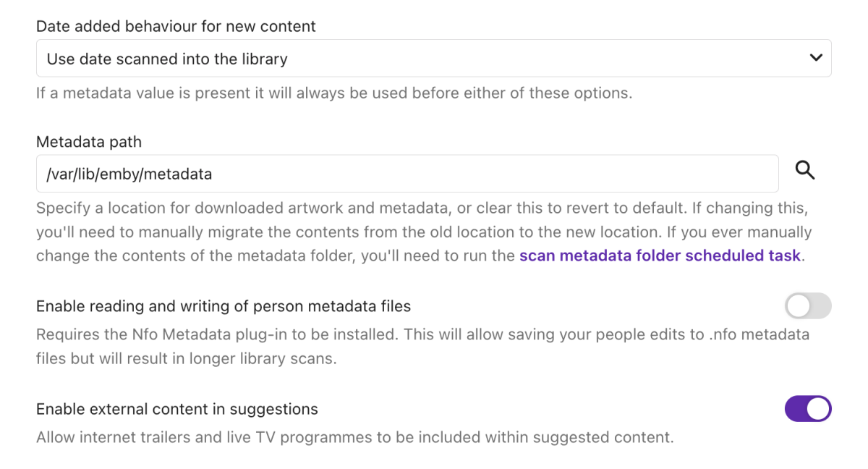Click the magnifier icon beside Metadata path
This screenshot has width=868, height=469.
click(805, 171)
